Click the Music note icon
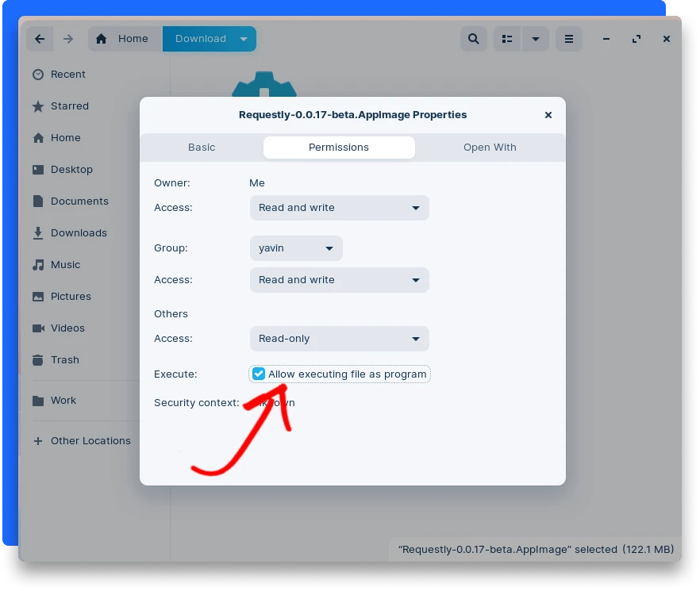 pyautogui.click(x=38, y=265)
